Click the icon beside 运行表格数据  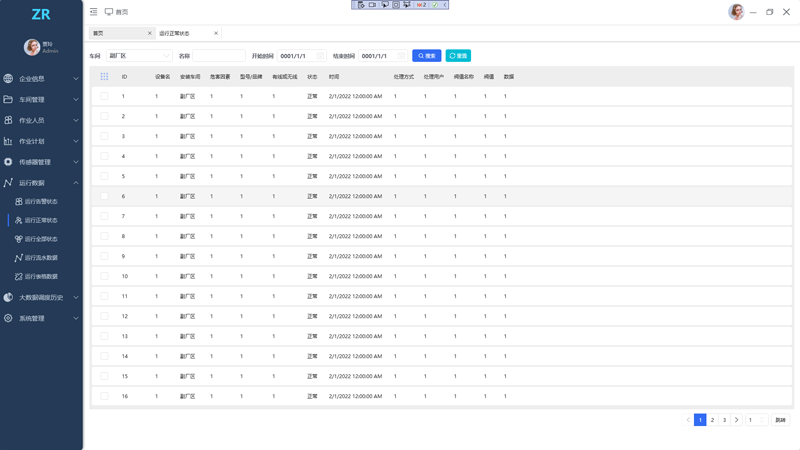pyautogui.click(x=18, y=277)
